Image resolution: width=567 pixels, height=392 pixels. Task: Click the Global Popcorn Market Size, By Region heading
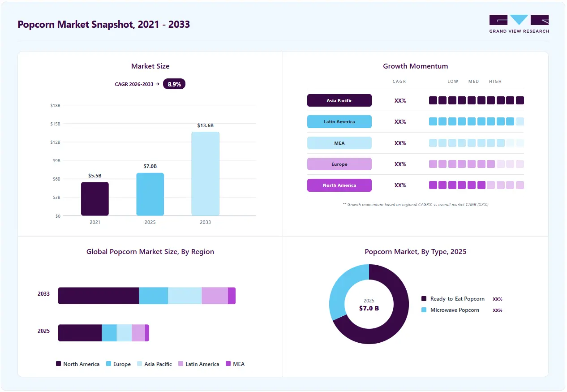click(150, 252)
